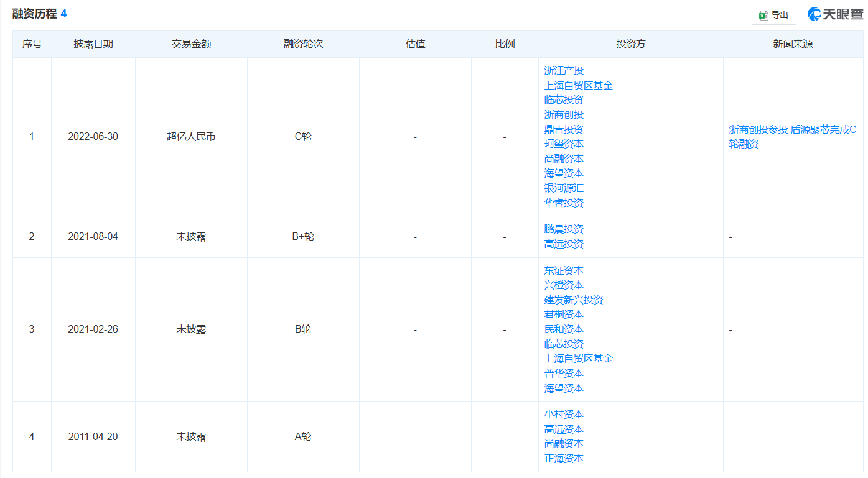View investor 华睿投资
The width and height of the screenshot is (868, 478).
click(x=564, y=203)
